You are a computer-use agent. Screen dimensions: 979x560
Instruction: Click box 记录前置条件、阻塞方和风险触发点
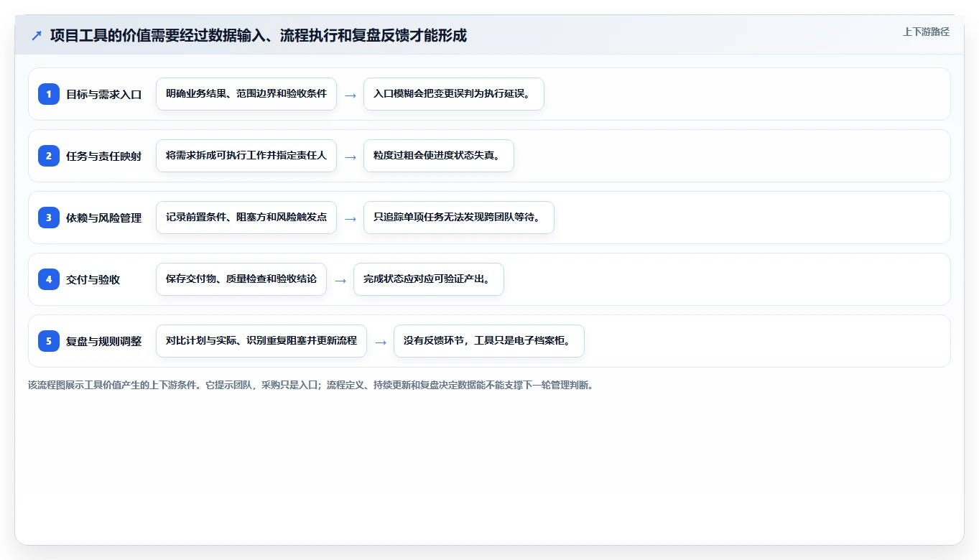[246, 218]
